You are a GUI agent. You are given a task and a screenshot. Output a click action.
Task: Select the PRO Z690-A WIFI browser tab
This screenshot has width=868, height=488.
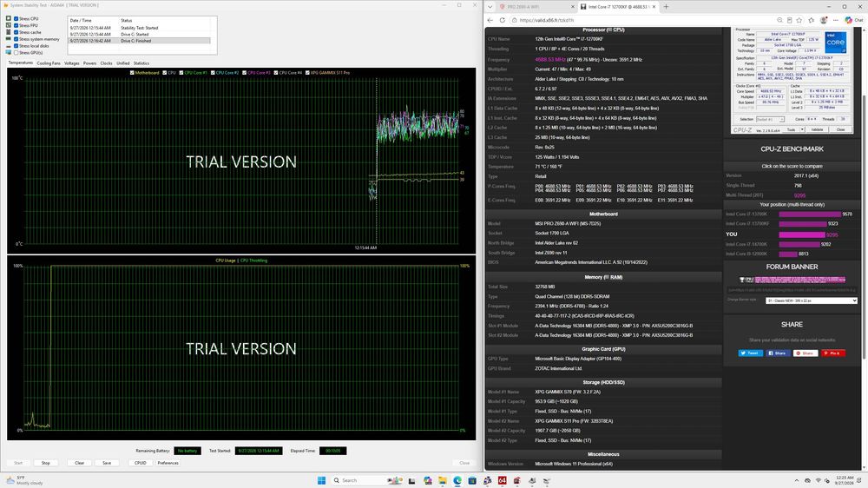pyautogui.click(x=536, y=7)
